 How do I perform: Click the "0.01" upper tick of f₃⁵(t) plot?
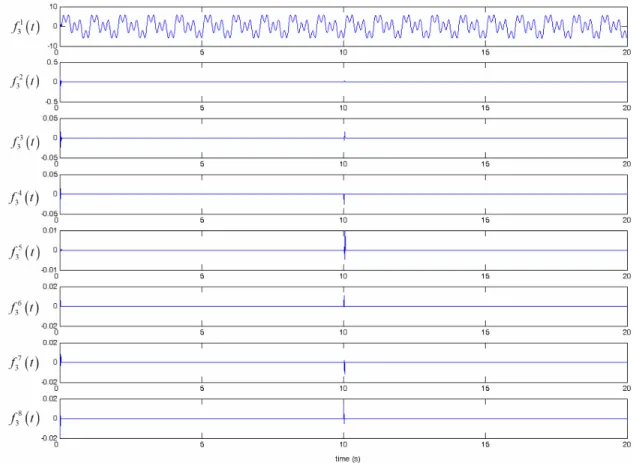[51, 230]
